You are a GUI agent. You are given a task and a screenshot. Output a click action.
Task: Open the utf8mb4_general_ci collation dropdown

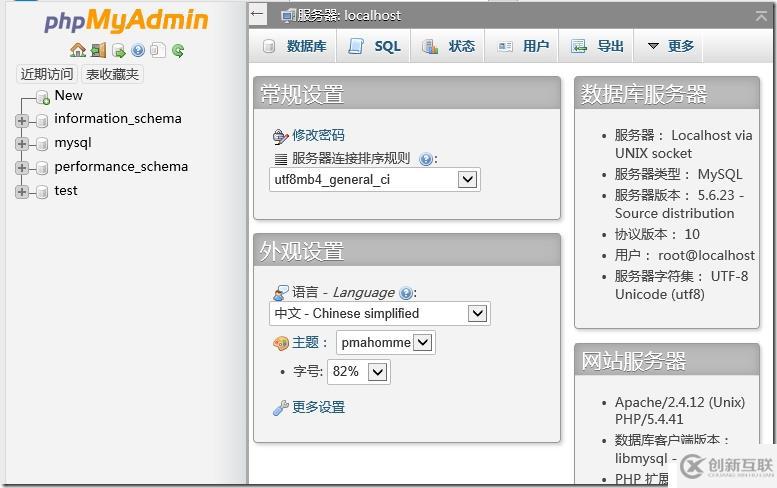pos(375,179)
